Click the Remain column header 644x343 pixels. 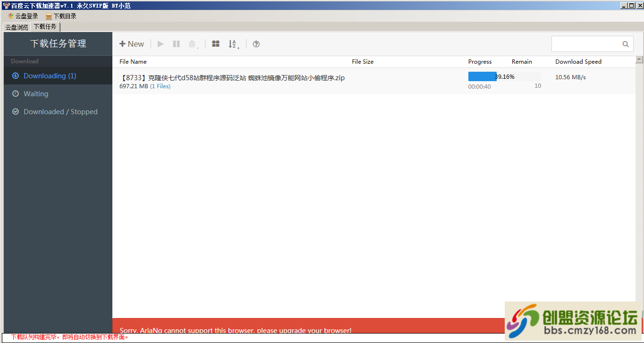pos(522,62)
